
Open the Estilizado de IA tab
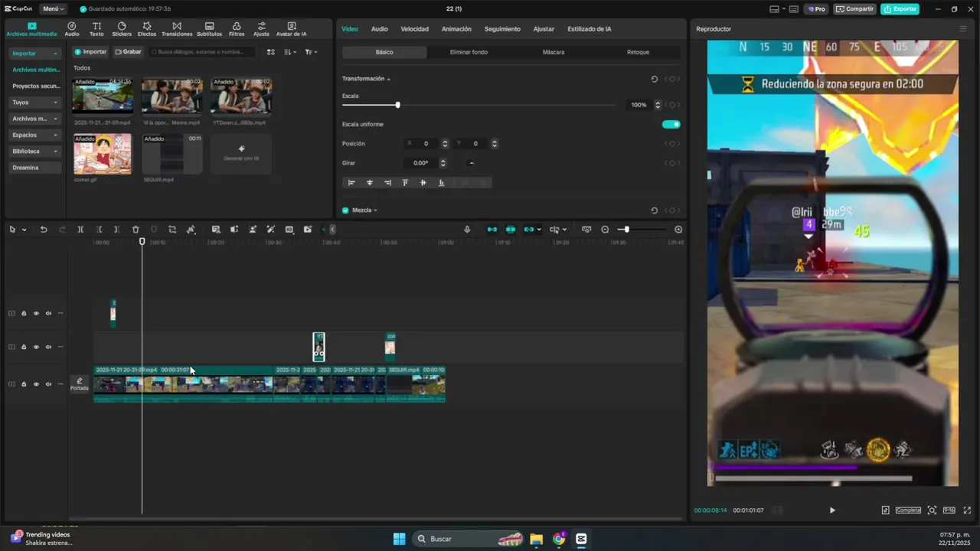[590, 29]
